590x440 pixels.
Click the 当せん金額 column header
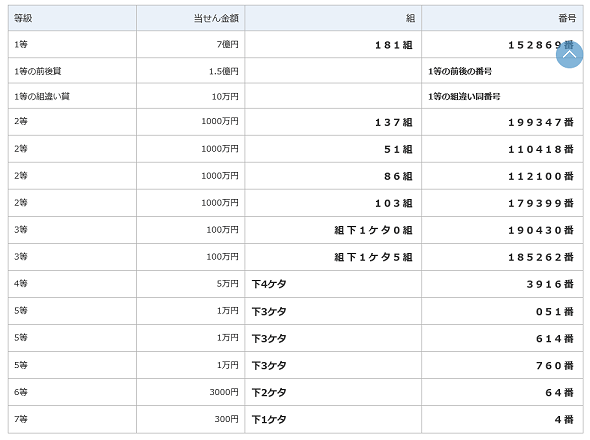tap(216, 18)
